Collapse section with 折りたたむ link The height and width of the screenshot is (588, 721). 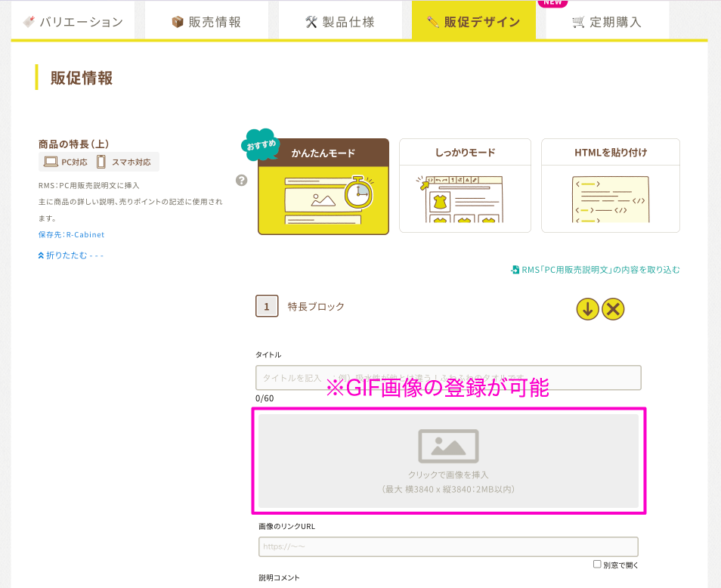[x=71, y=255]
